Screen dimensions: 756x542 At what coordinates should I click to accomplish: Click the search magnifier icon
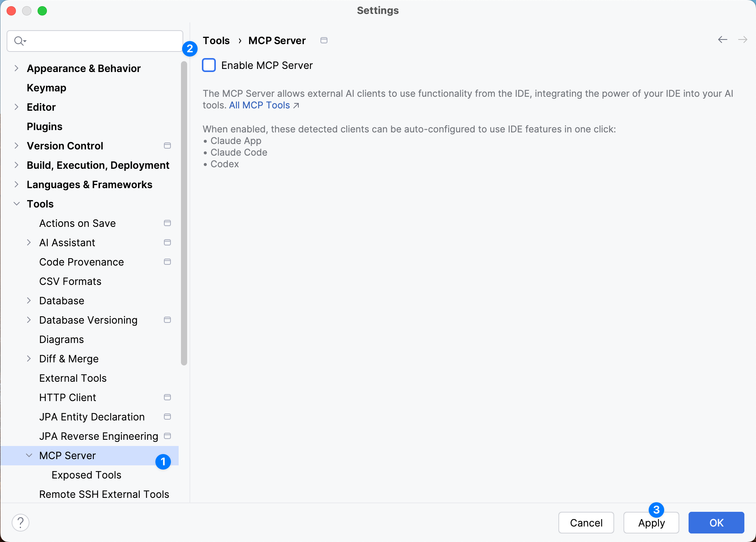[x=20, y=41]
